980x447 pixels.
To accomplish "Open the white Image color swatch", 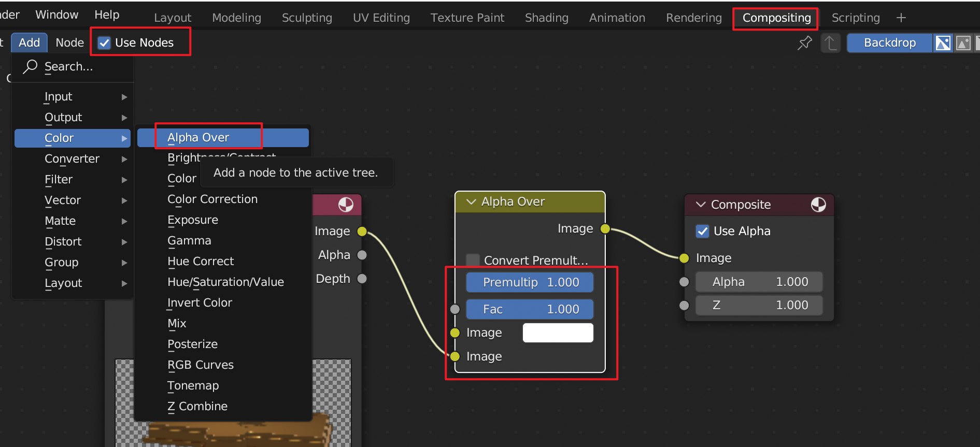I will 558,333.
